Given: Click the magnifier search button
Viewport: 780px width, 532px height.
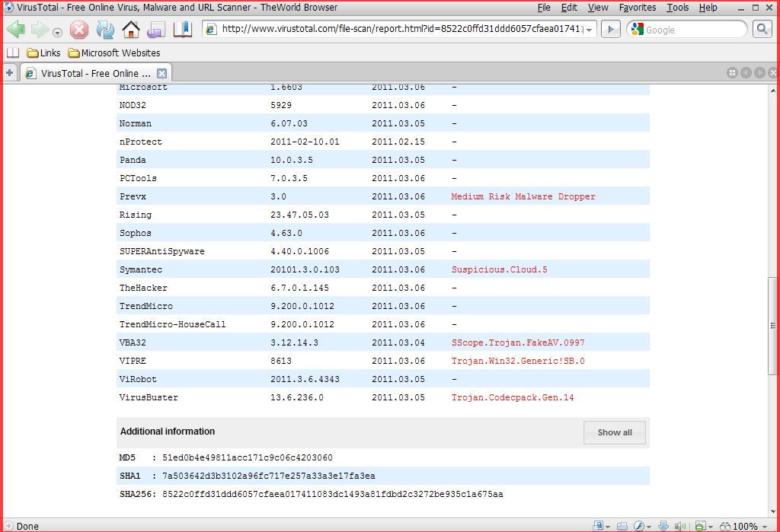Looking at the screenshot, I should [x=762, y=30].
